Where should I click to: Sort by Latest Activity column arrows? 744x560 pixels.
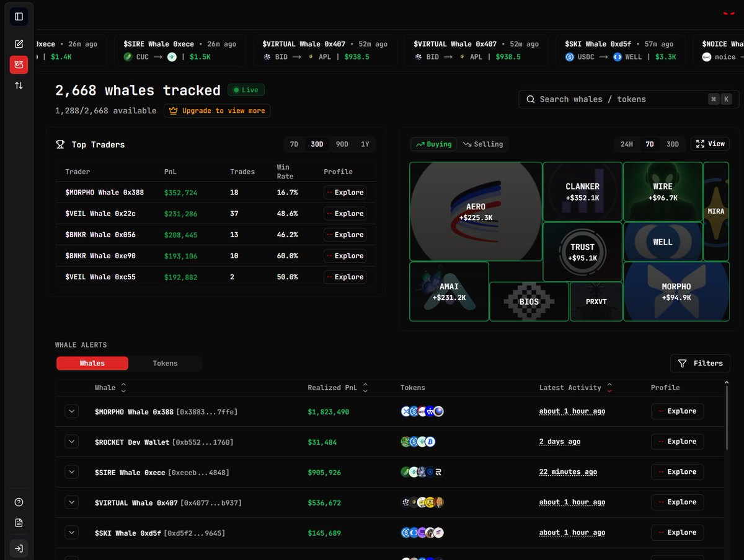[609, 388]
